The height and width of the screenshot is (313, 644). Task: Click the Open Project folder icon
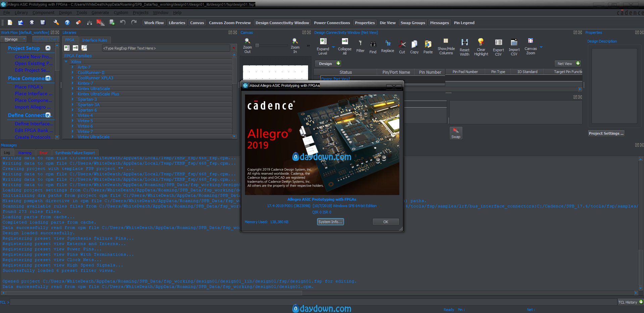coord(21,22)
